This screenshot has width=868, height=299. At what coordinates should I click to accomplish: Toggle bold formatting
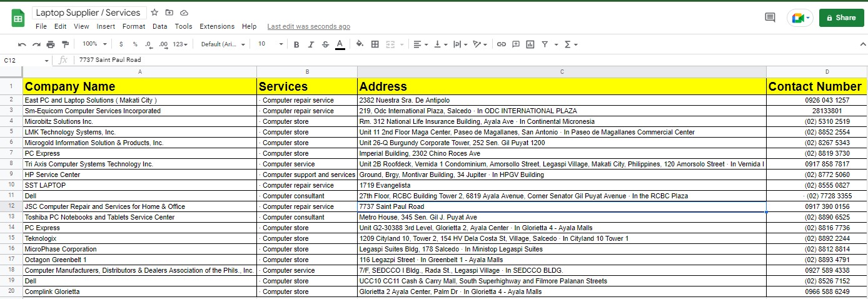[296, 44]
